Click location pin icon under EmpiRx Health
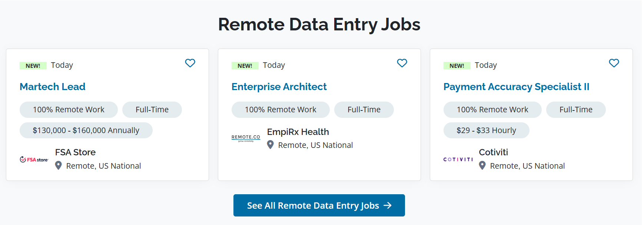The image size is (644, 225). 270,145
